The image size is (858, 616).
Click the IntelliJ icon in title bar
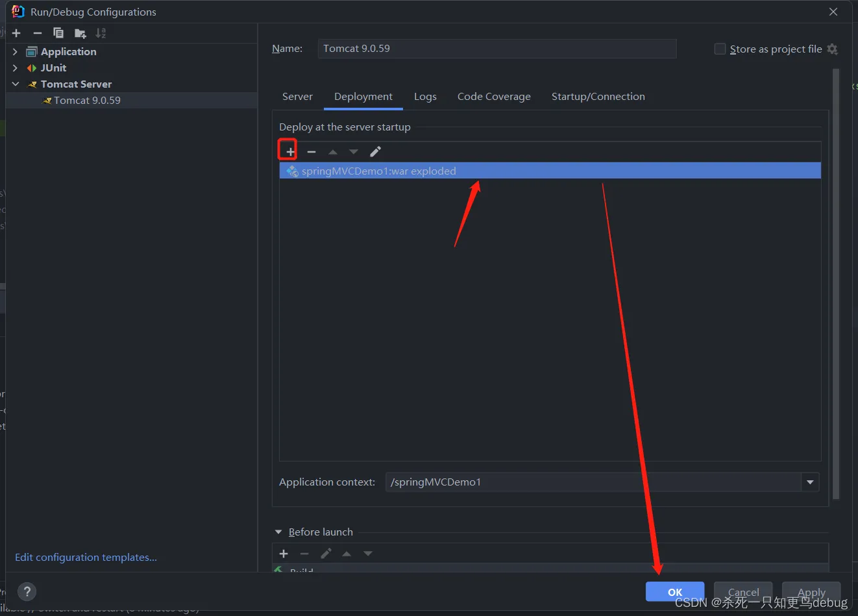18,11
